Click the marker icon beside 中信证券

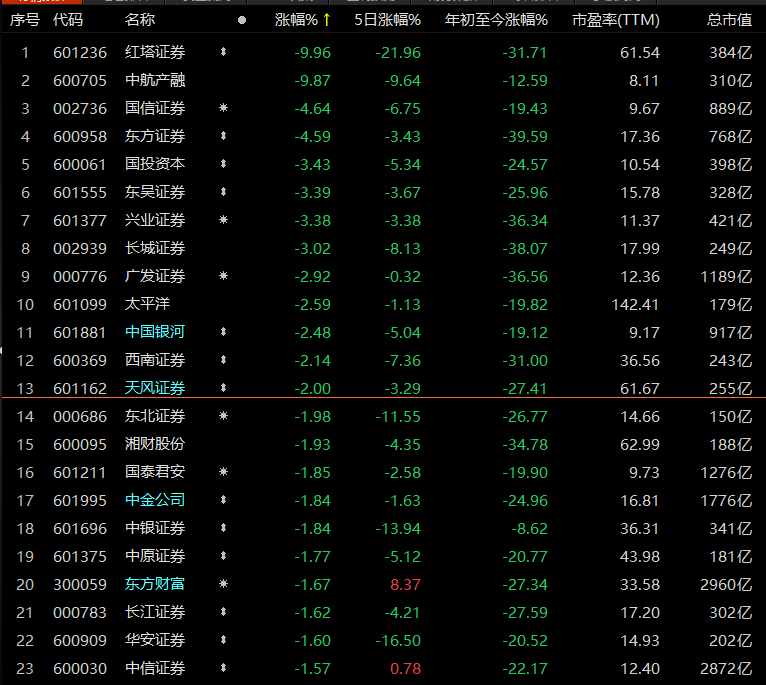point(223,668)
